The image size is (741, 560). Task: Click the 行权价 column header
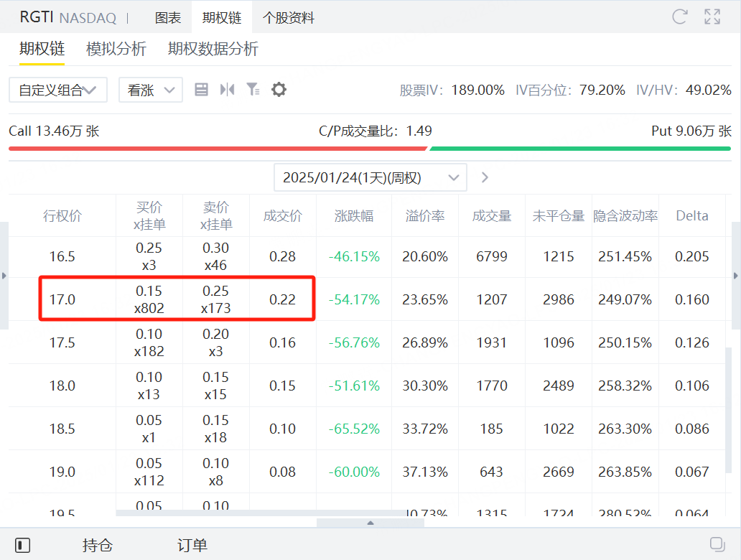tap(62, 216)
